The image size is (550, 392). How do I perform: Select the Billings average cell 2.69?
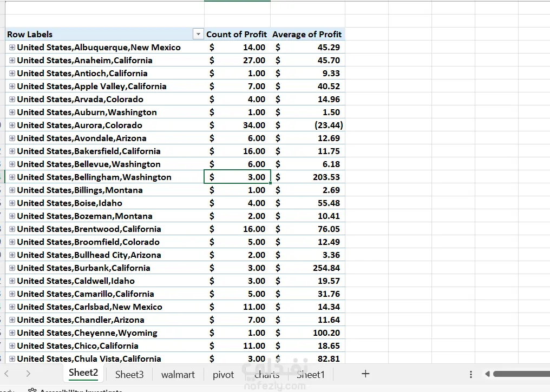pos(307,190)
